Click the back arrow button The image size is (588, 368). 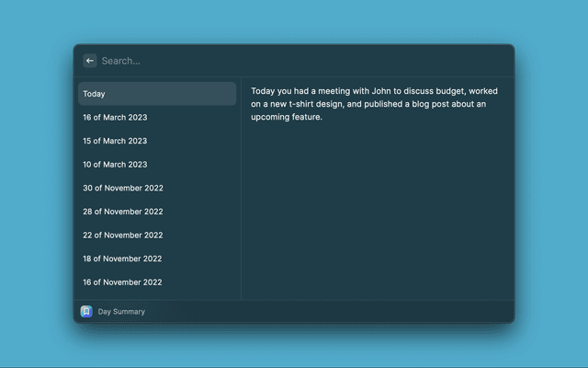click(x=90, y=61)
